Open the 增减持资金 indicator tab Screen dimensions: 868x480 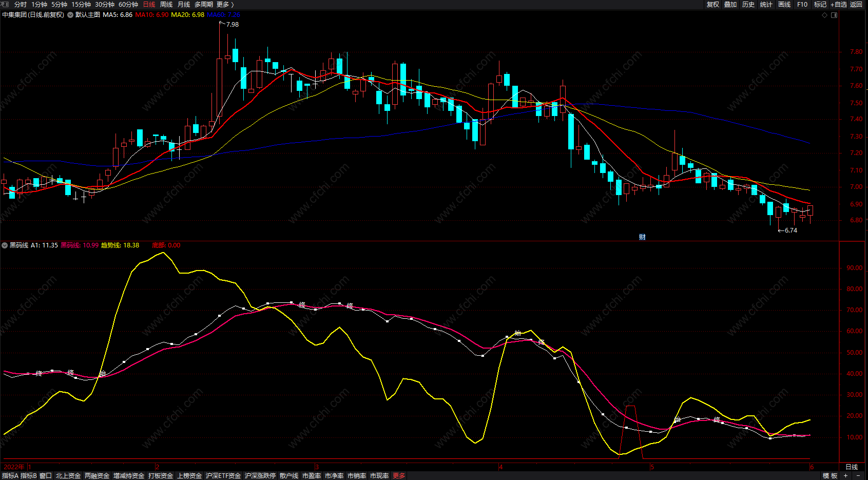[129, 476]
